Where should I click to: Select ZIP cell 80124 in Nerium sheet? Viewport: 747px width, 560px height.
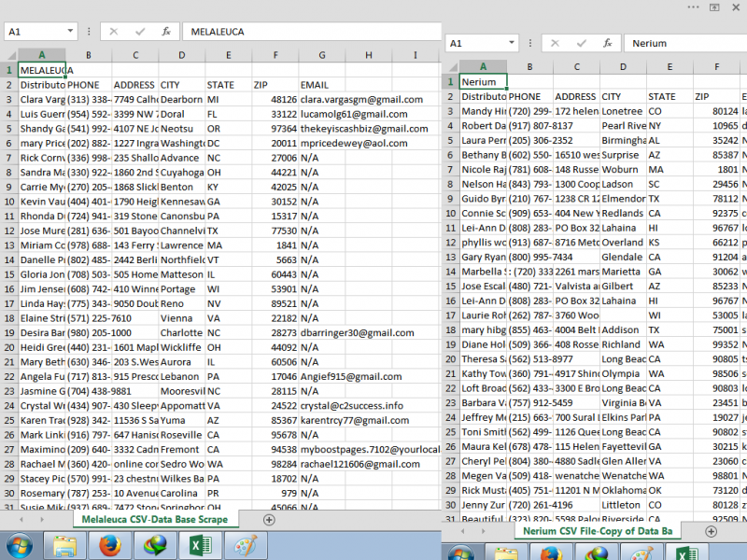point(716,111)
